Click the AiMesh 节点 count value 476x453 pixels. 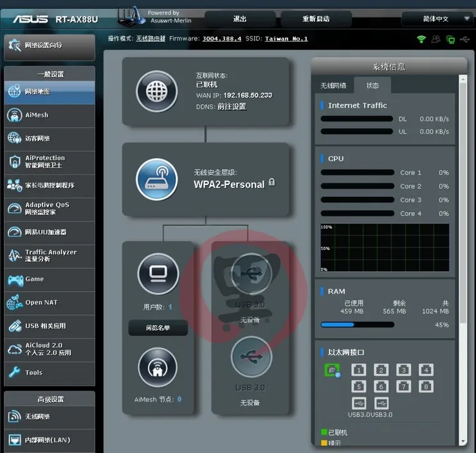[179, 399]
